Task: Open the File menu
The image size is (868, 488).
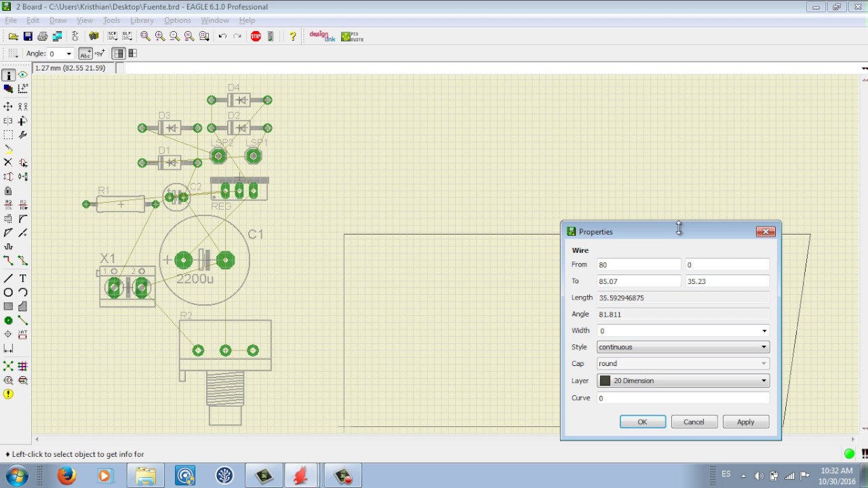Action: [11, 20]
